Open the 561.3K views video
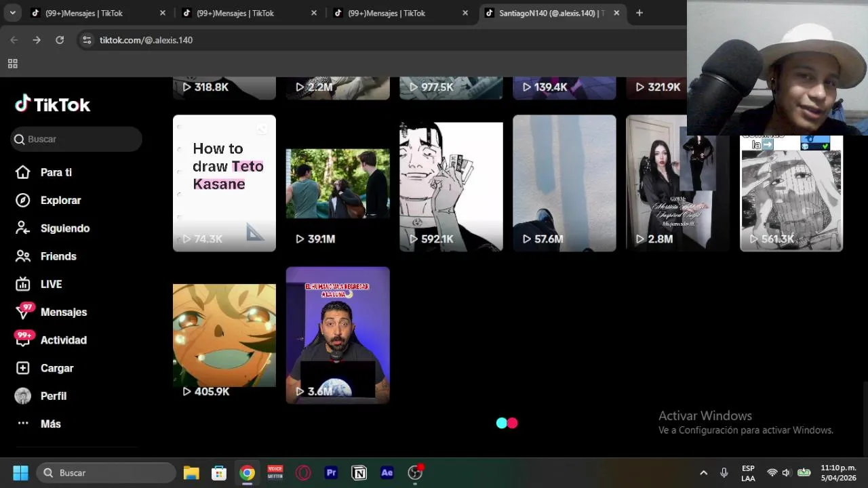 791,193
